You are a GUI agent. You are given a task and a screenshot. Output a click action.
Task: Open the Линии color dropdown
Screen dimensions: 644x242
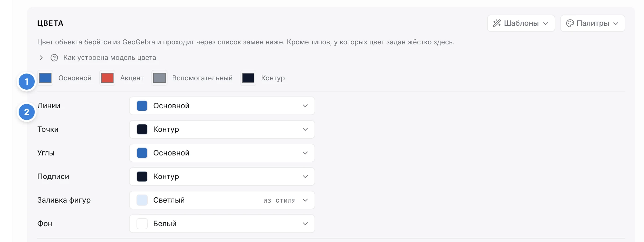coord(222,106)
